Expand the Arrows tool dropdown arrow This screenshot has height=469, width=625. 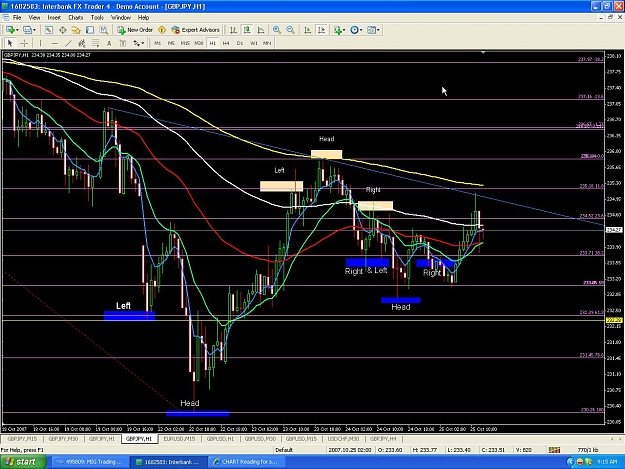(x=143, y=43)
